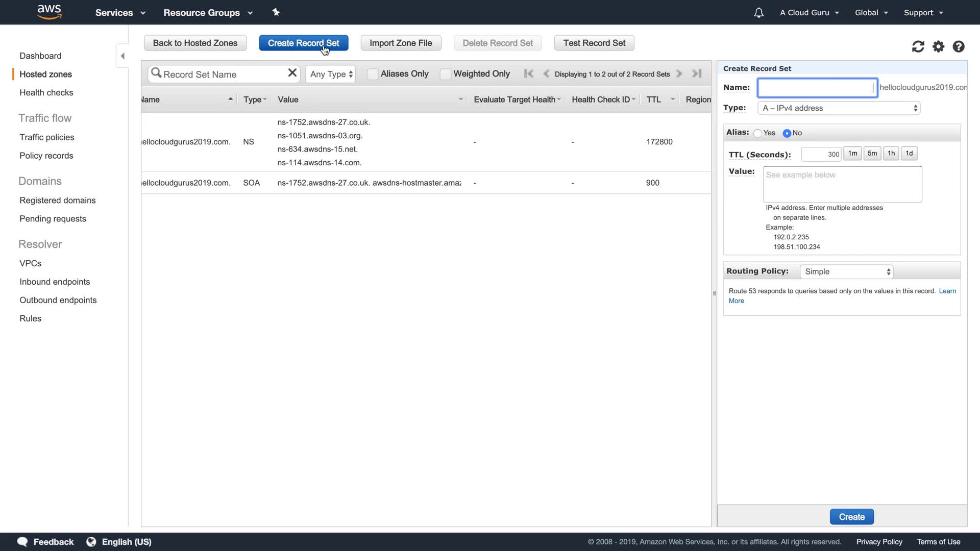The width and height of the screenshot is (980, 551).
Task: Click the pin shortcut icon in the navbar
Action: 276,12
